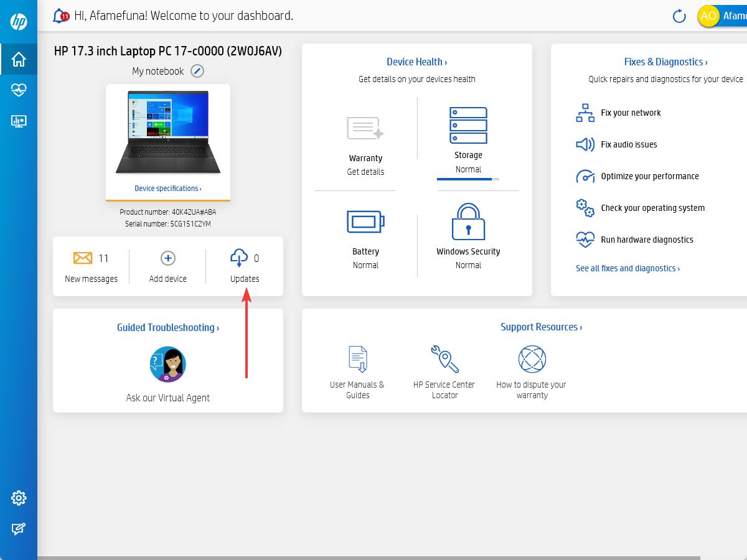
Task: Click the horizontal scrollbar at the bottom
Action: (369, 558)
